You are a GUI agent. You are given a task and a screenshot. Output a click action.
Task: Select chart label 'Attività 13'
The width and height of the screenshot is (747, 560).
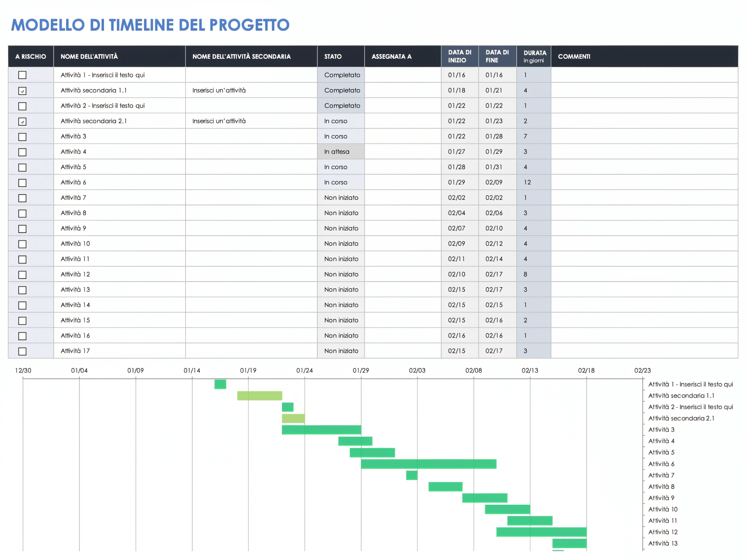pyautogui.click(x=663, y=543)
